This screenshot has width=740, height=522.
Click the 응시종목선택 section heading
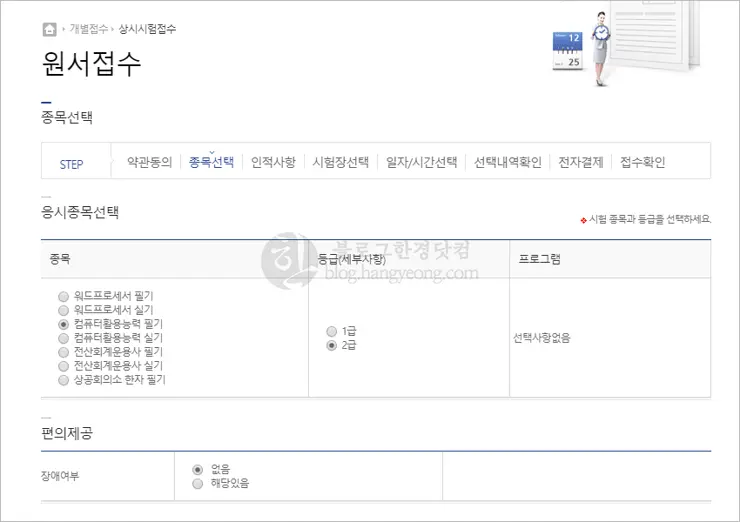point(80,212)
